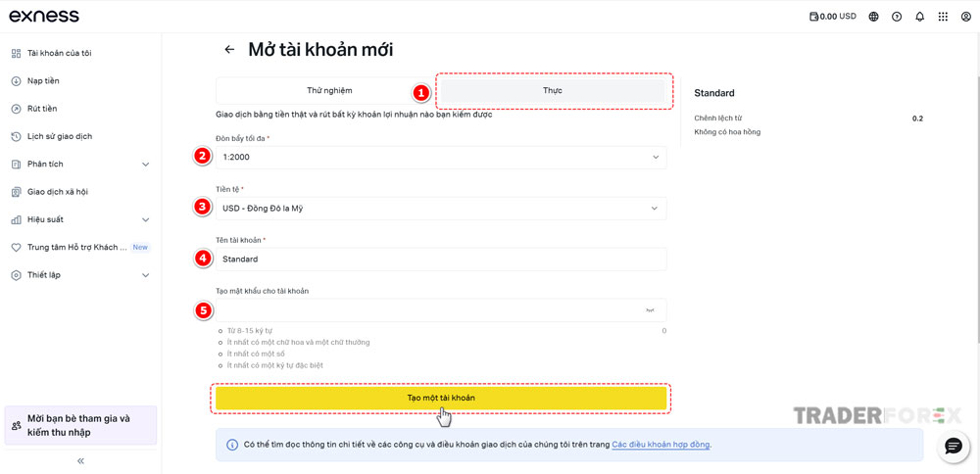980x474 pixels.
Task: Click the Chênh lệch từ label
Action: 717,118
